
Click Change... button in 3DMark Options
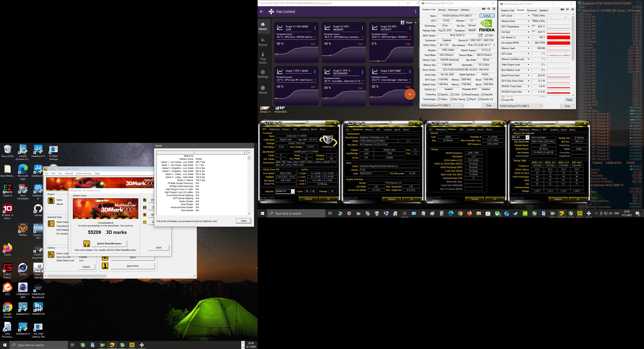click(87, 267)
